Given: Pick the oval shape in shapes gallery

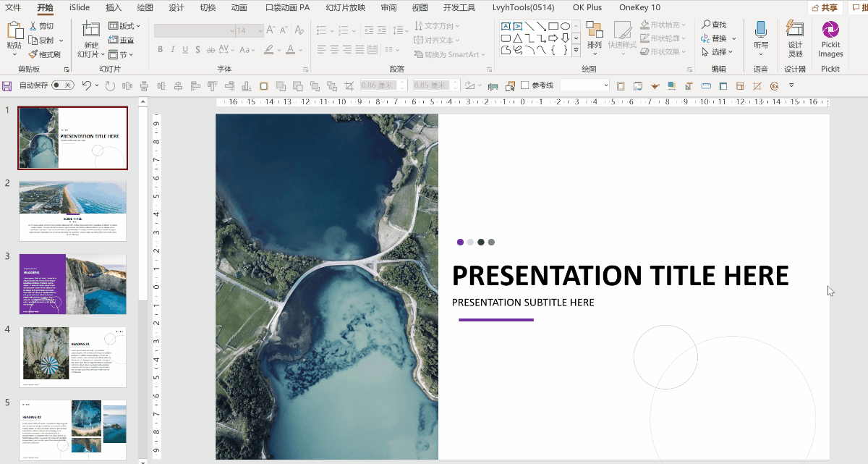Looking at the screenshot, I should 565,26.
